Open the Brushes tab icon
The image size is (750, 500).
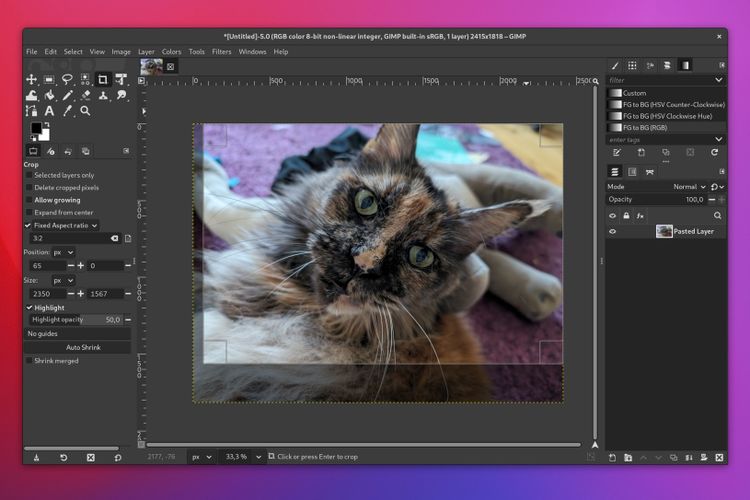click(615, 65)
